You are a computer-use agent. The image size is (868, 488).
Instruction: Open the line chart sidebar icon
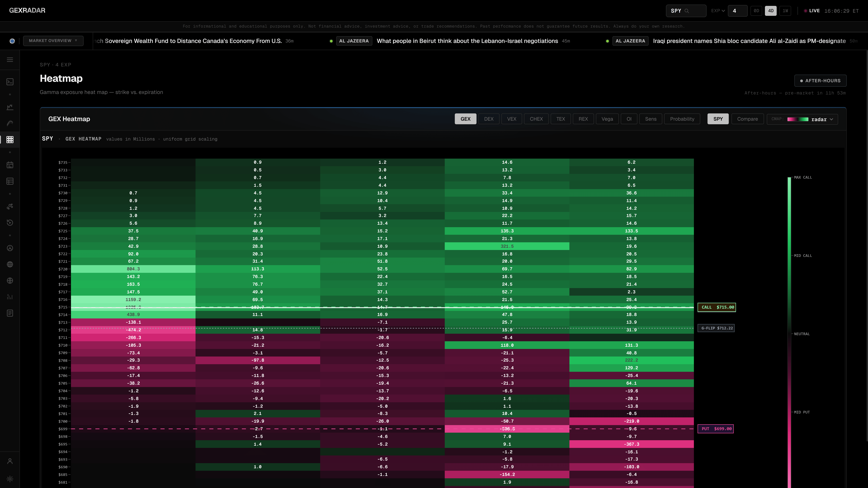10,107
